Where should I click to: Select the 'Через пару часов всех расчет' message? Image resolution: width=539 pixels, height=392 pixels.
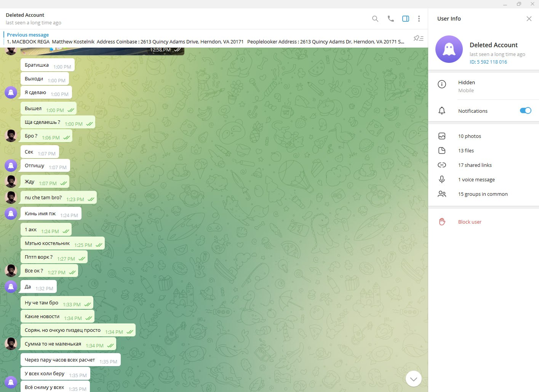(70, 360)
